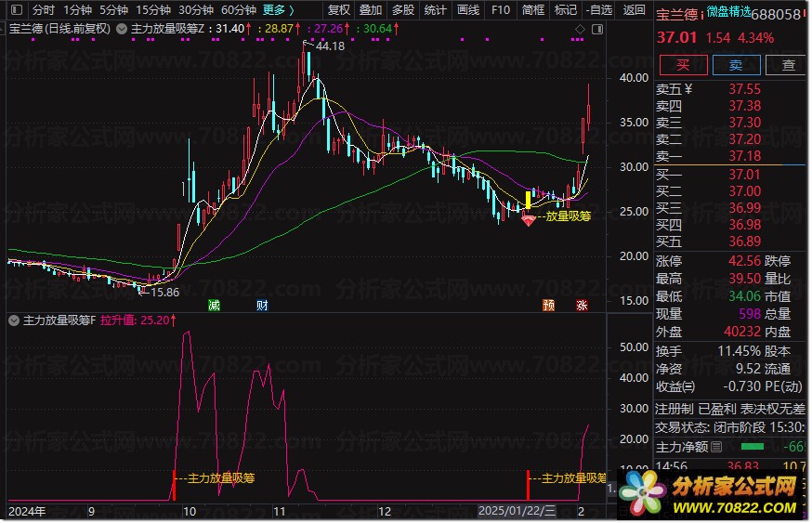Click stock code 688058

[776, 15]
